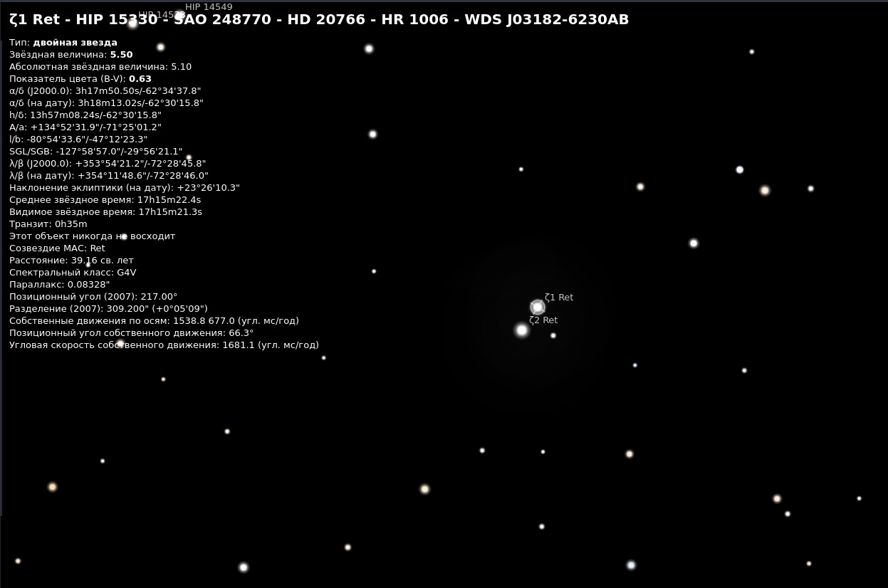Click the 'Созвездие МАС: Ret' line
This screenshot has height=588, width=888.
point(57,248)
